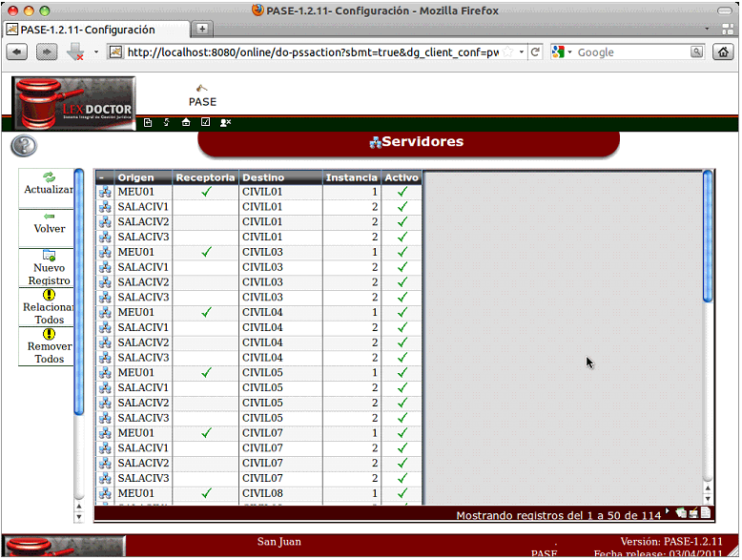Click the home icon in the green toolbar
The height and width of the screenshot is (560, 742).
pyautogui.click(x=186, y=122)
